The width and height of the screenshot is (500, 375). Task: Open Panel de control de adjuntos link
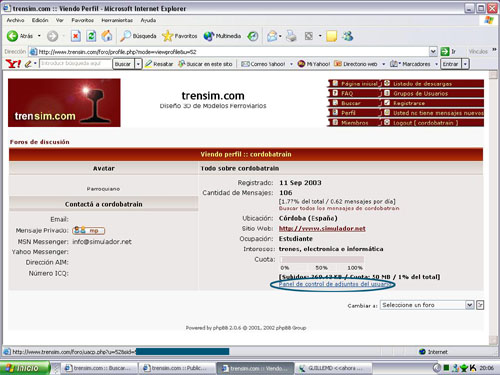point(334,284)
